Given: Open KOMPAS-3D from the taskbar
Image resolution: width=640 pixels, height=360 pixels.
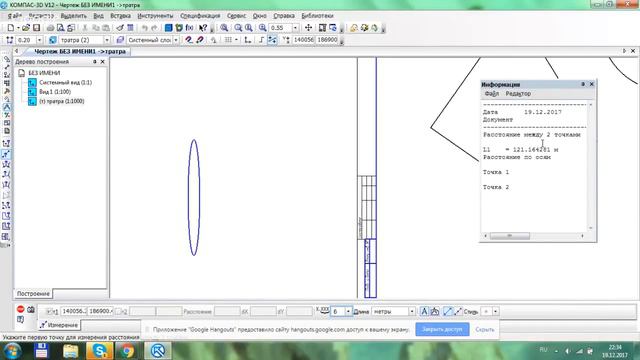Looking at the screenshot, I should (158, 351).
